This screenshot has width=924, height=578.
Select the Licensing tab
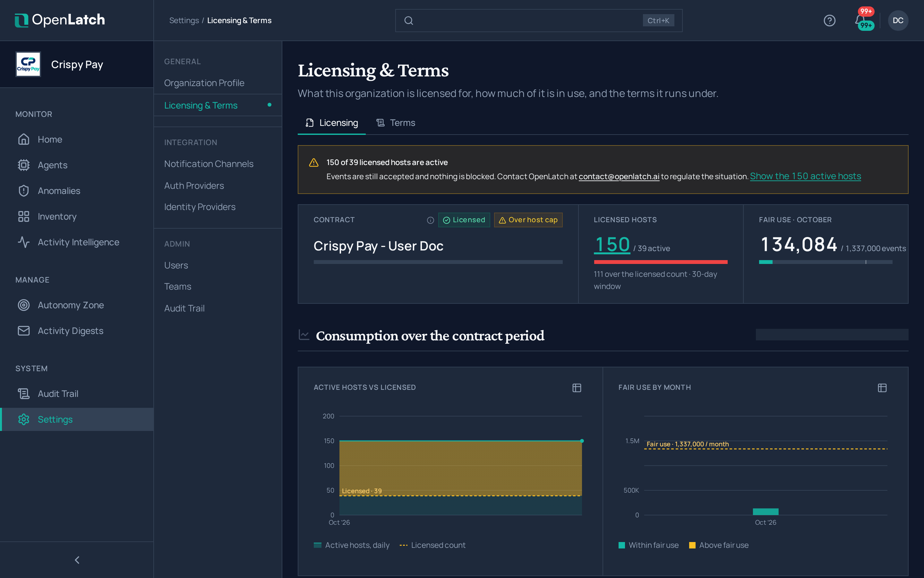click(331, 123)
